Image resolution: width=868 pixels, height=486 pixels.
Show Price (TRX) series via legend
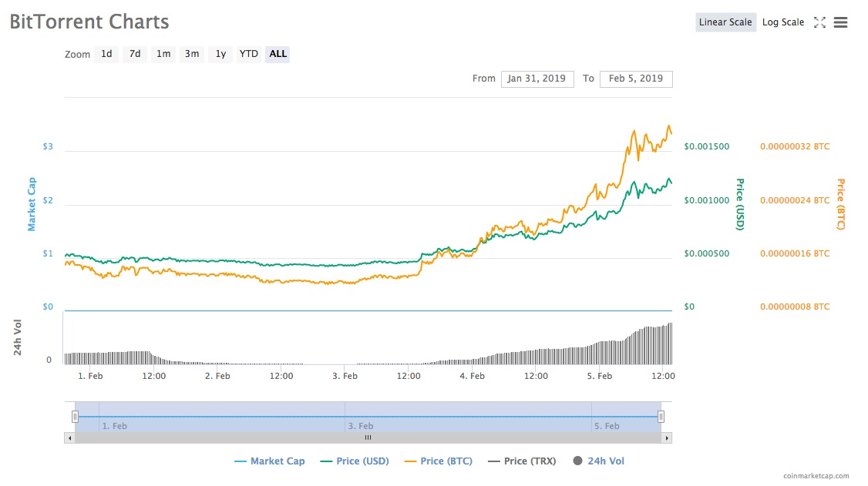(x=521, y=461)
